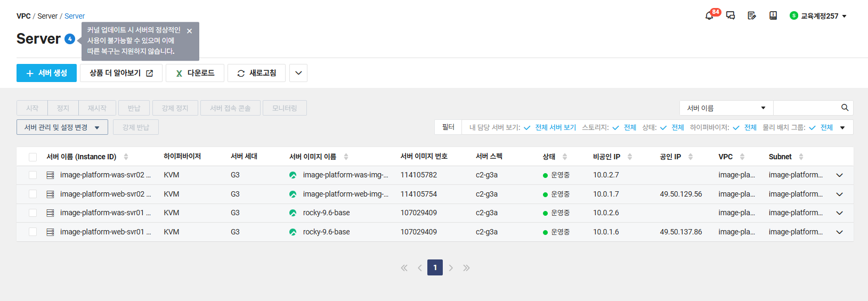The image size is (868, 301).
Task: Click server icon of image-platform-web-svr01
Action: pos(50,232)
